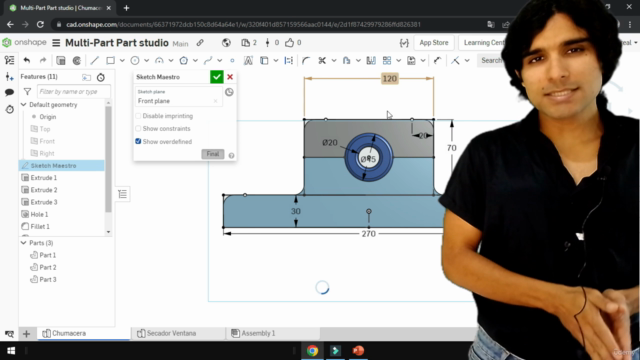Open the Circle tool dropdown arrow
Image resolution: width=640 pixels, height=360 pixels.
coord(147,60)
